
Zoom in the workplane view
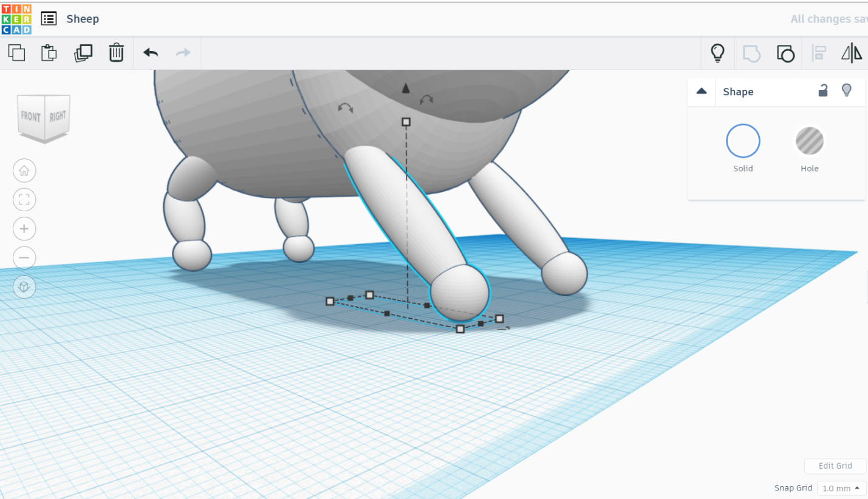point(24,229)
